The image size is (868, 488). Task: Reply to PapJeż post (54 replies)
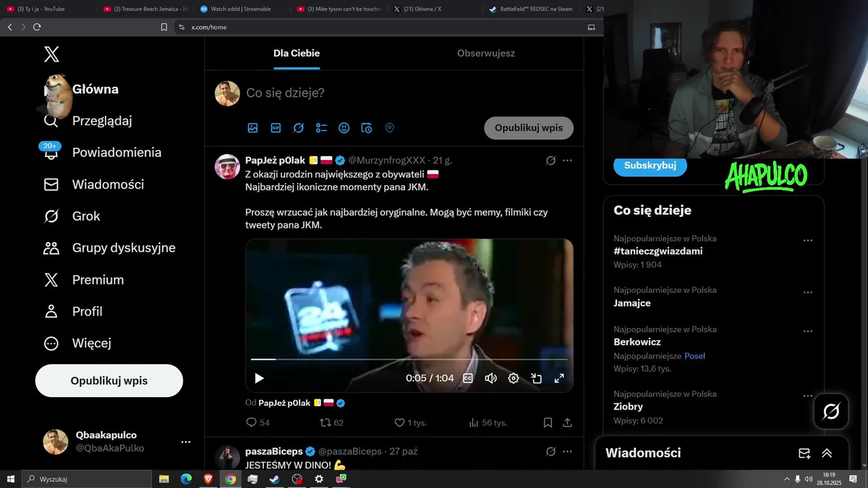click(258, 422)
